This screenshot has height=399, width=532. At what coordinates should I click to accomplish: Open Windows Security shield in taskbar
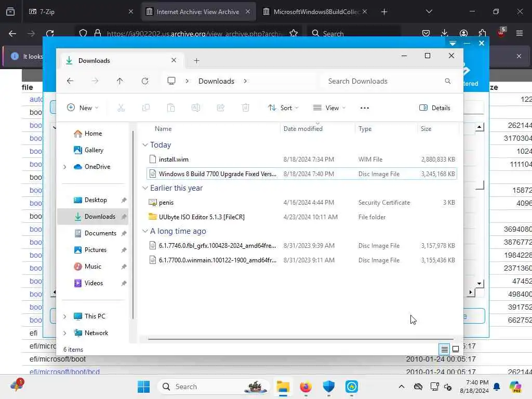tap(328, 387)
